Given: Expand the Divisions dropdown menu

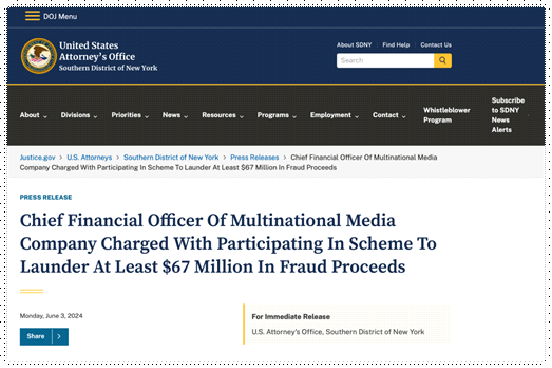Looking at the screenshot, I should tap(79, 115).
